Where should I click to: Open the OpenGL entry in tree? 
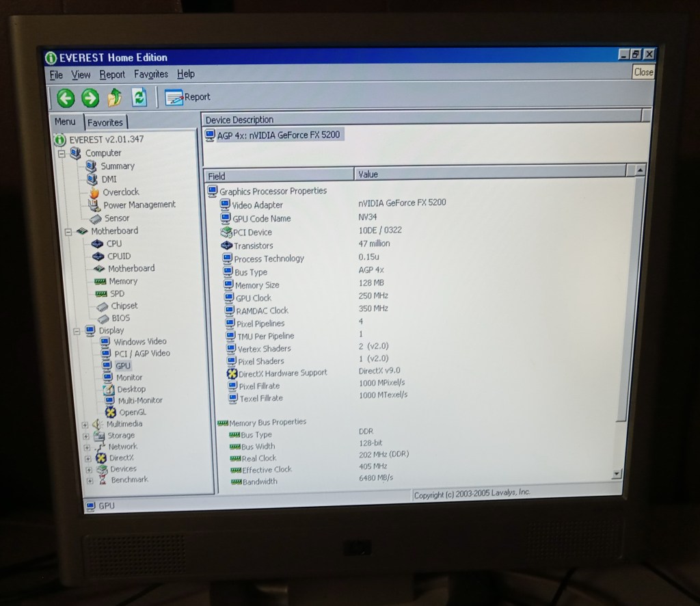[132, 412]
